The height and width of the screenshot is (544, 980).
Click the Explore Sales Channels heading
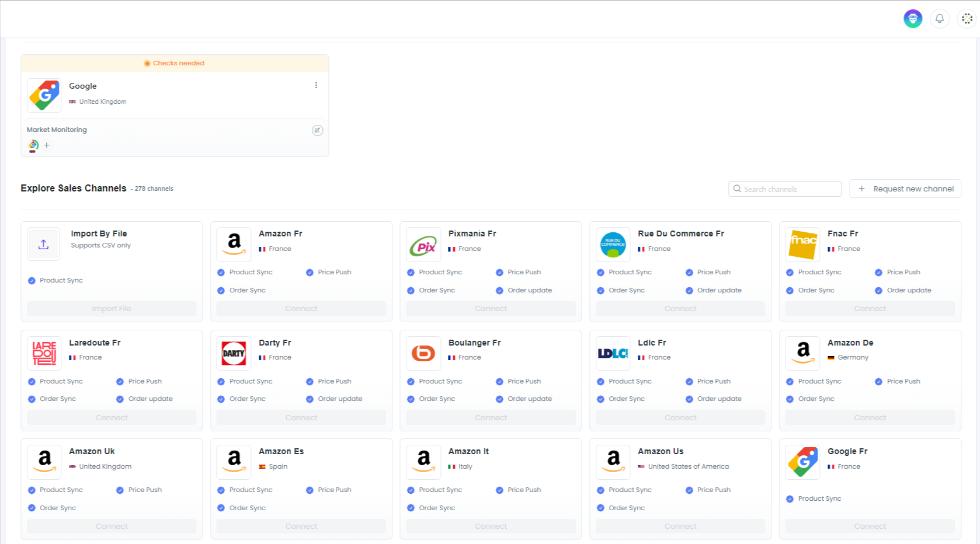(x=74, y=188)
